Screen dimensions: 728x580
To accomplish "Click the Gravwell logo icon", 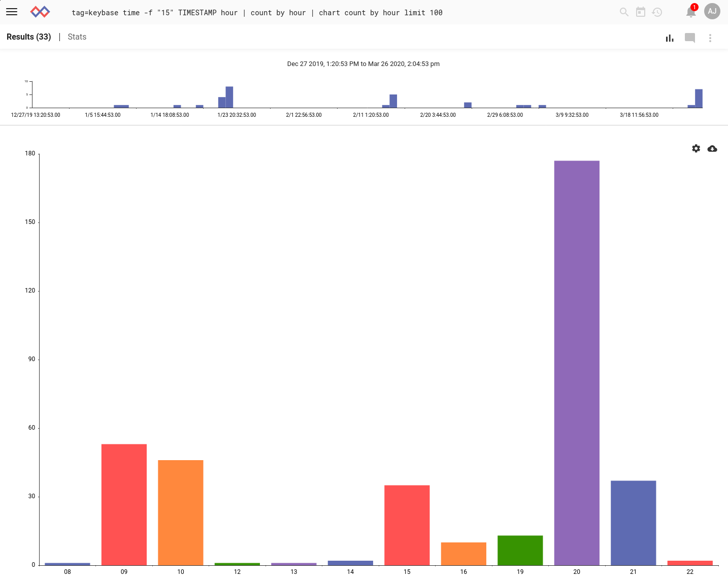I will [x=40, y=12].
